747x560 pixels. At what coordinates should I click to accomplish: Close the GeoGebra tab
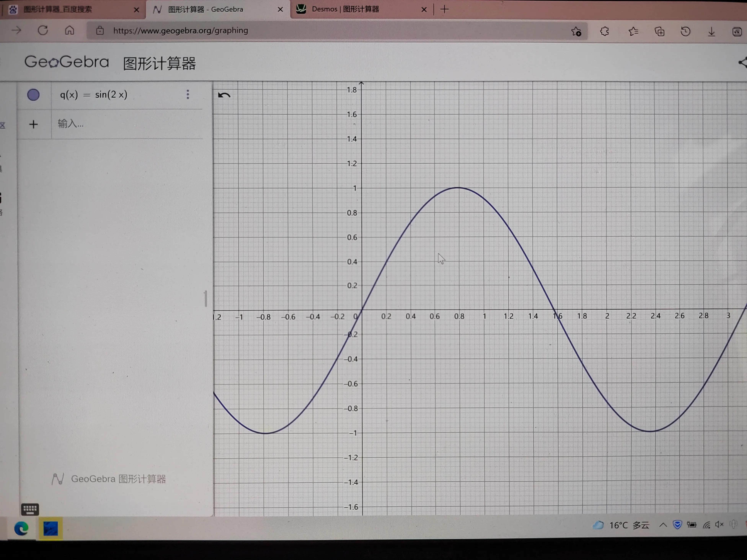point(280,9)
